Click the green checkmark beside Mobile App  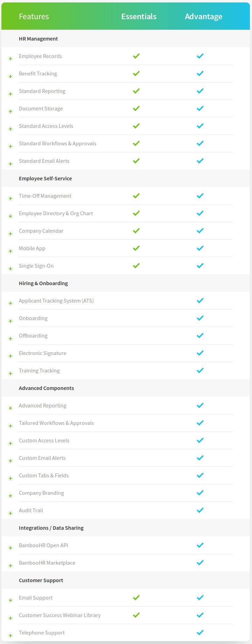pyautogui.click(x=136, y=248)
